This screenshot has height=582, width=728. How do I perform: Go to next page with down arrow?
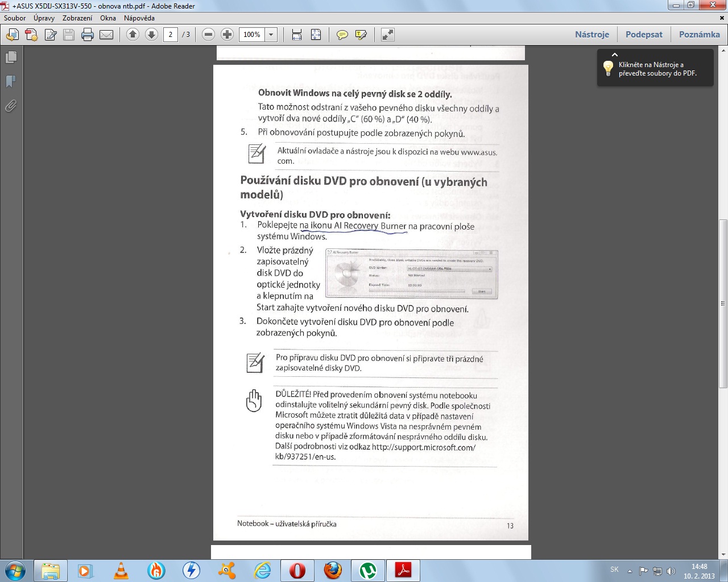151,35
